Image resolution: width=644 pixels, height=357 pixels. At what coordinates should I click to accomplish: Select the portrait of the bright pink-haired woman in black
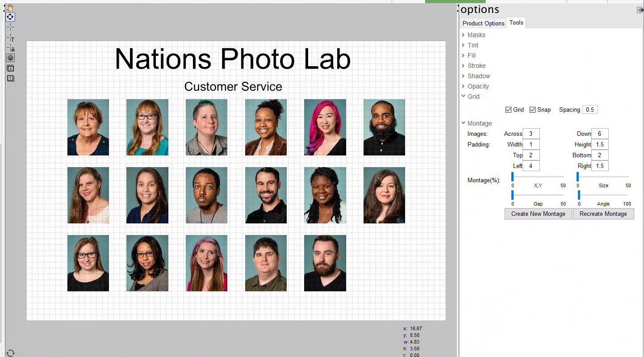[325, 127]
